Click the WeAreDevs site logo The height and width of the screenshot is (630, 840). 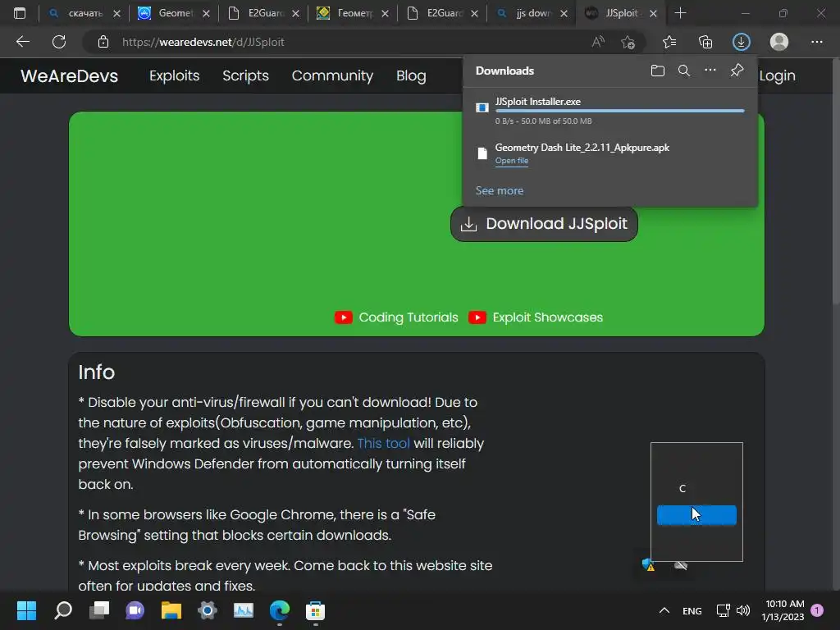pos(70,75)
